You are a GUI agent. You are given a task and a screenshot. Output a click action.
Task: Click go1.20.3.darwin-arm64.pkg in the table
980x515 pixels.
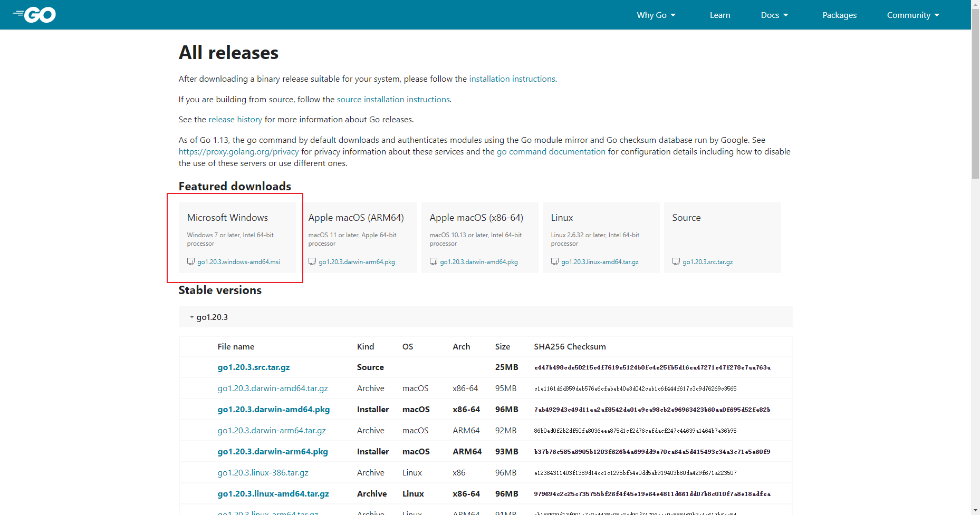273,451
